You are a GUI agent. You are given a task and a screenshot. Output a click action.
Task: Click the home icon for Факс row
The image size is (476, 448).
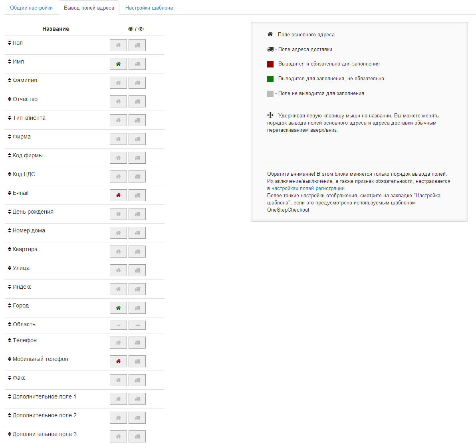pos(118,380)
